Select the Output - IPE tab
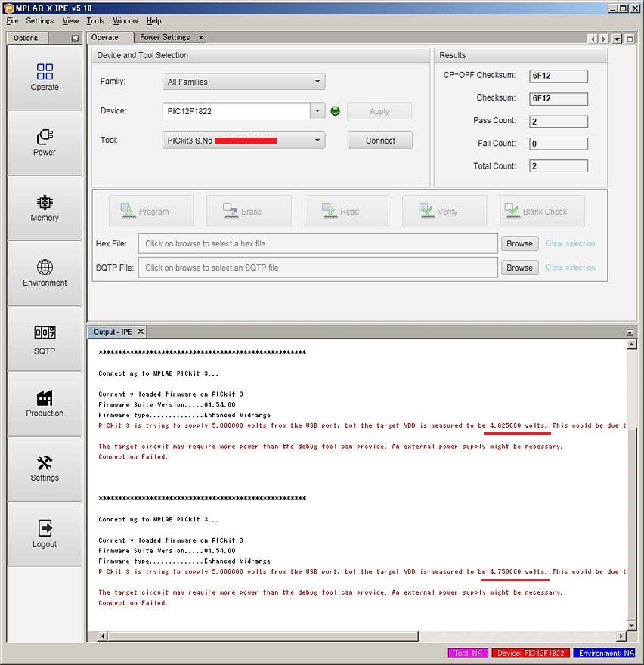 113,332
